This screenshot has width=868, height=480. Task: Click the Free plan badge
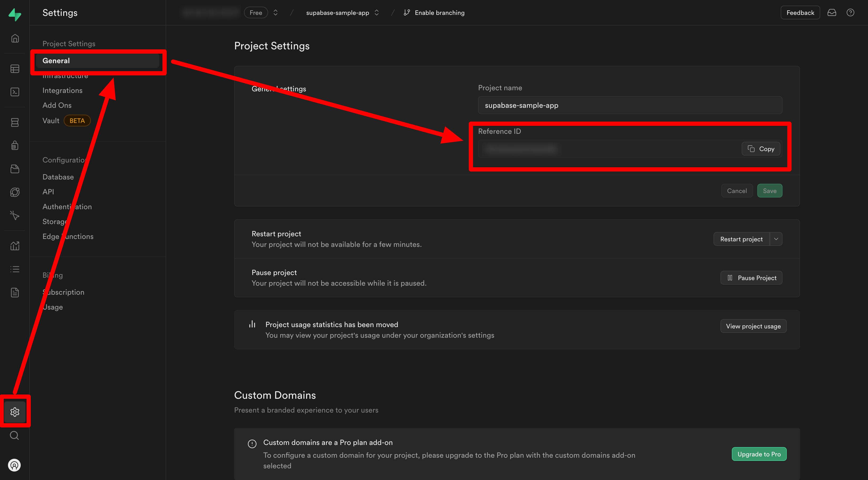256,12
